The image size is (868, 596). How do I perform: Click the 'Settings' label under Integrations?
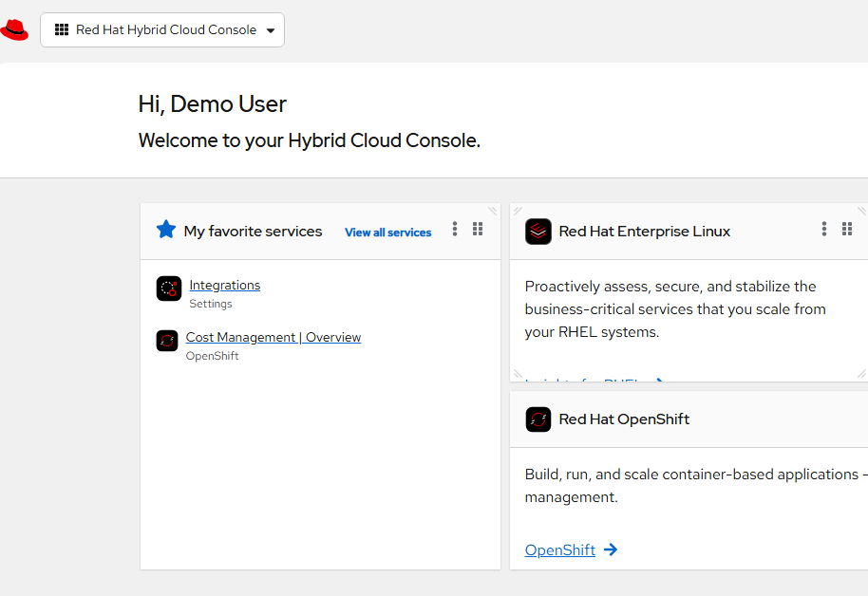pos(211,304)
